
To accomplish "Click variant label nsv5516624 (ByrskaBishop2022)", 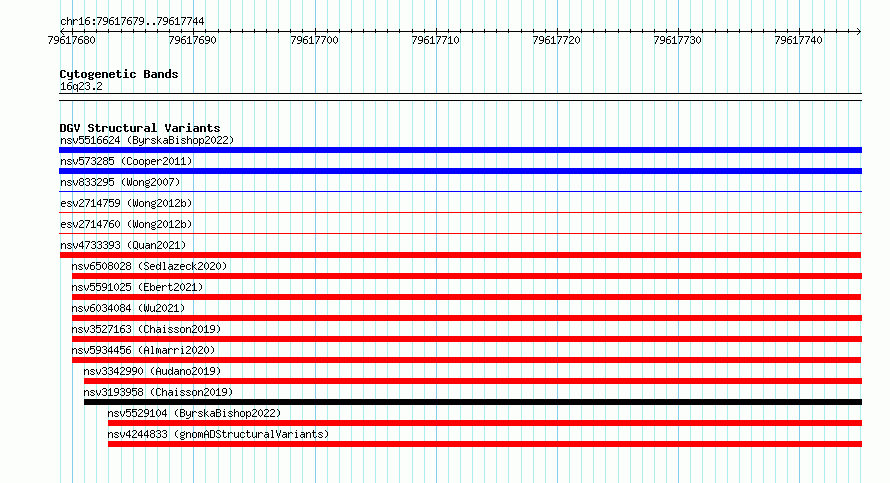I will (x=147, y=140).
